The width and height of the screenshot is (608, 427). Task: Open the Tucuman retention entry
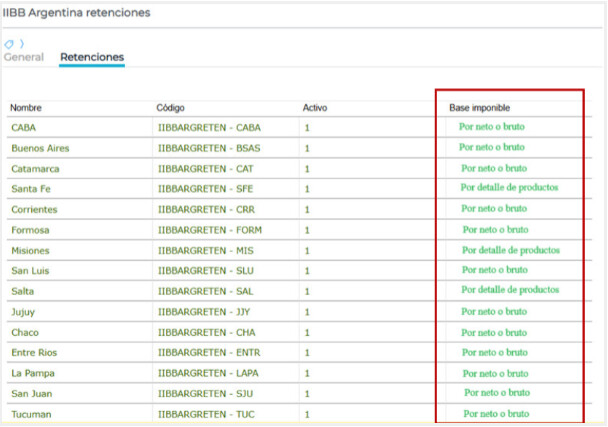[33, 414]
